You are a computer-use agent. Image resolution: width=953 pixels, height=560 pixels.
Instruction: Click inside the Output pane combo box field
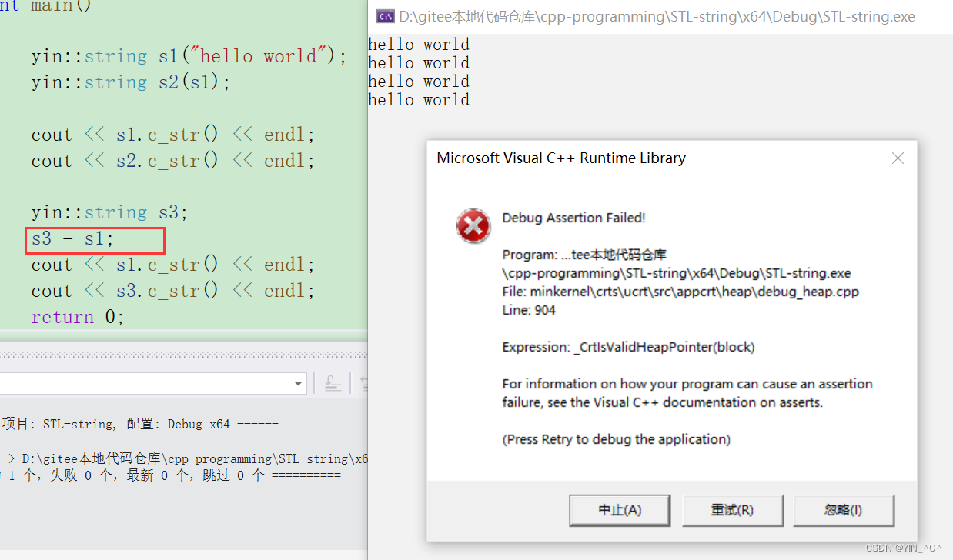pos(146,384)
